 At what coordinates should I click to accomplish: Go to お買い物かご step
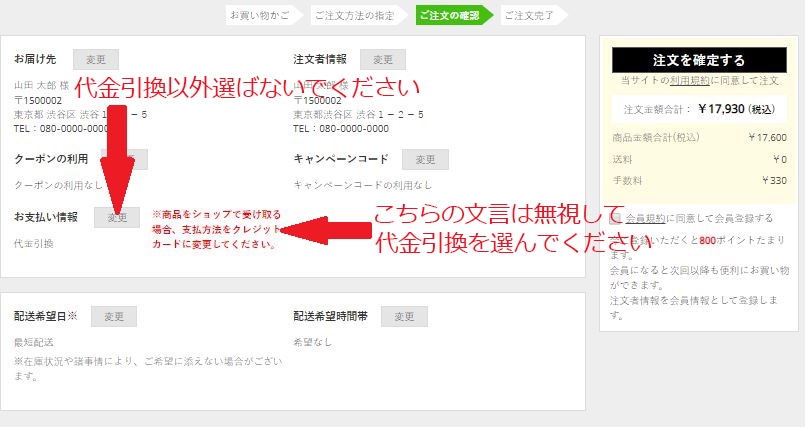pyautogui.click(x=259, y=15)
